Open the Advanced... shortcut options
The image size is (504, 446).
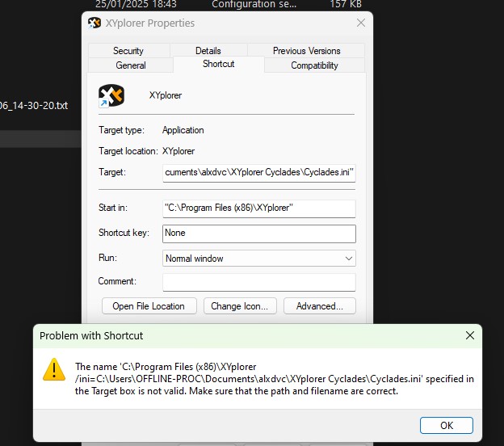click(320, 306)
